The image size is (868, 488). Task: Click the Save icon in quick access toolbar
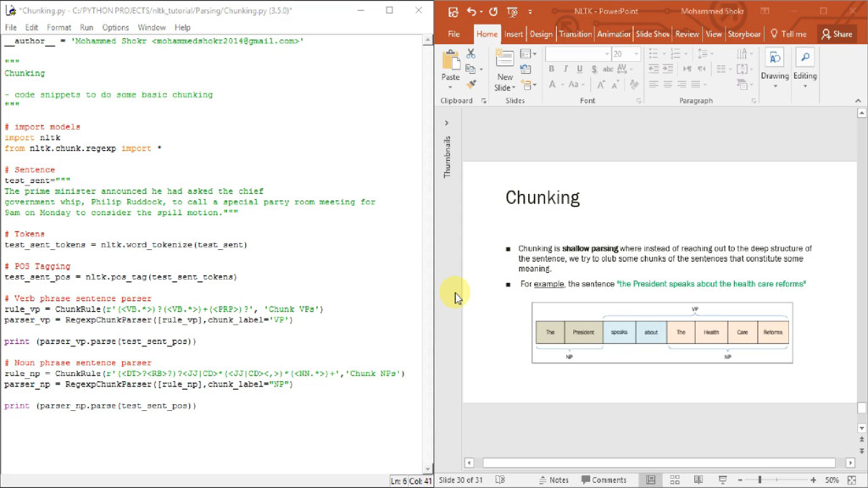tap(453, 12)
